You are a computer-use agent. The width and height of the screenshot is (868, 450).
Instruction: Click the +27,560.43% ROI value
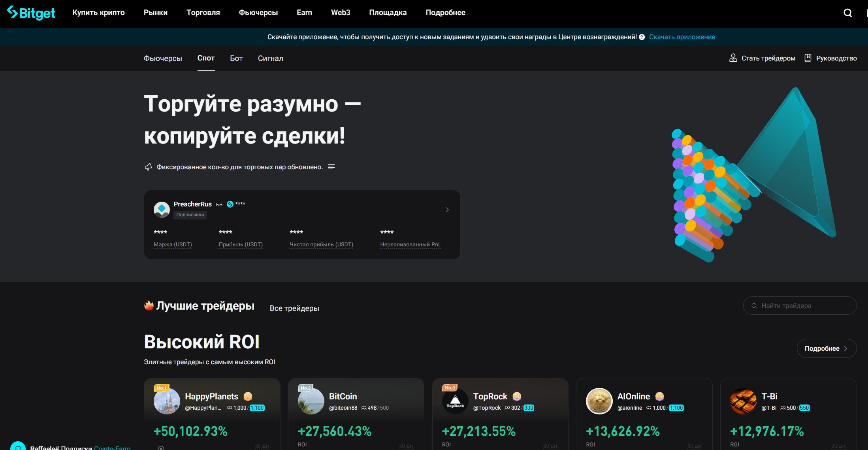point(335,431)
